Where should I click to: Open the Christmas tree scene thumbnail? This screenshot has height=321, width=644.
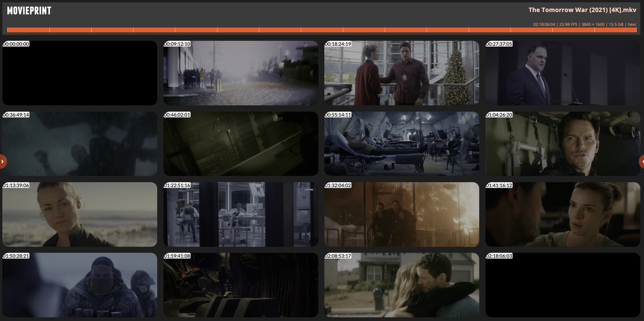(402, 73)
